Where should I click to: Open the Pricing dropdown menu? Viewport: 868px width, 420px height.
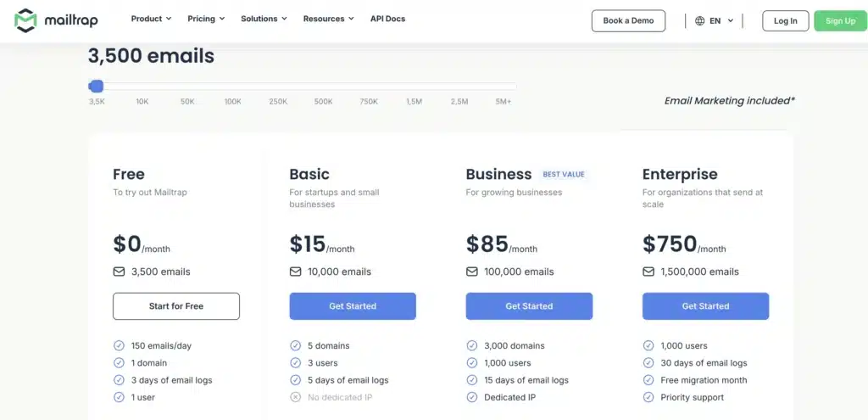(x=206, y=19)
